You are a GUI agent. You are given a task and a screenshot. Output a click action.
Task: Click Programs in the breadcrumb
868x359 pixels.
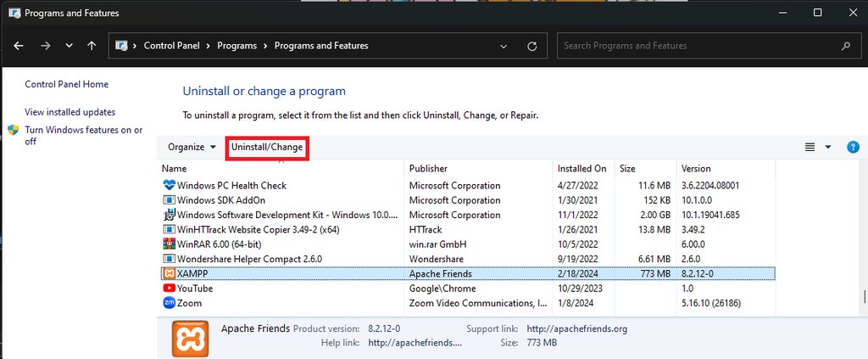click(237, 46)
